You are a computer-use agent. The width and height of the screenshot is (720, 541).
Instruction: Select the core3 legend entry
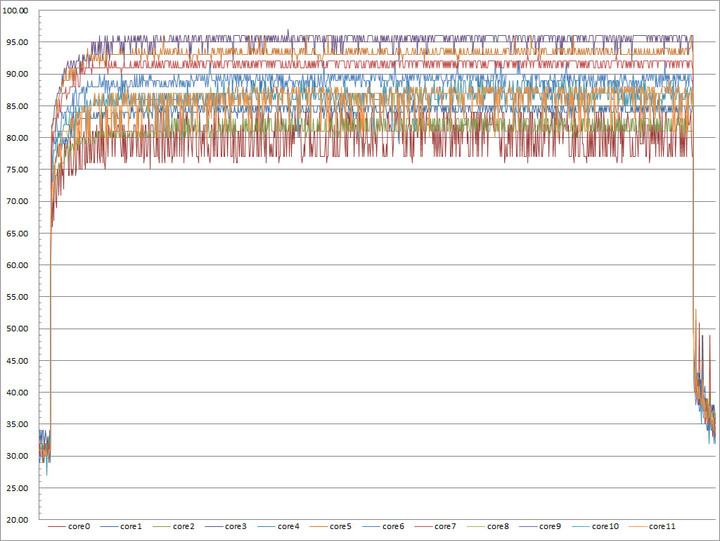[x=226, y=526]
